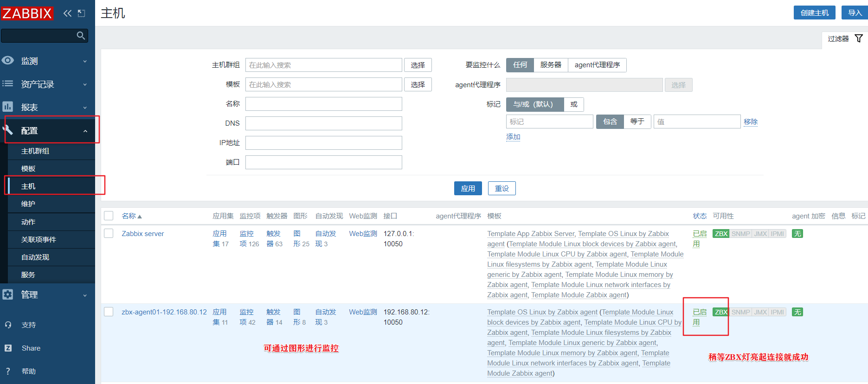Click encryption 无 badge for Zabbix server
Viewport: 868px width, 384px height.
point(797,234)
